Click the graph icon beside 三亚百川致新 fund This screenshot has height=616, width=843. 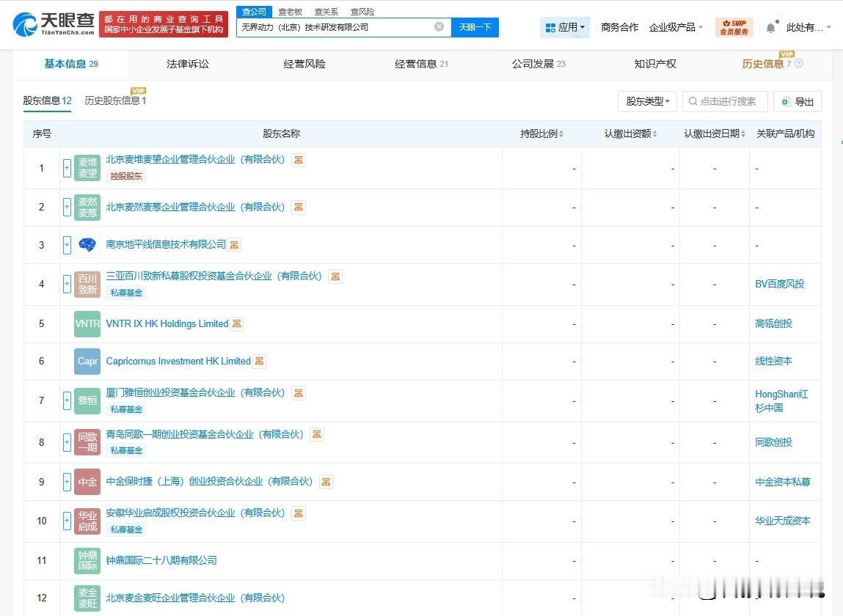(x=335, y=276)
